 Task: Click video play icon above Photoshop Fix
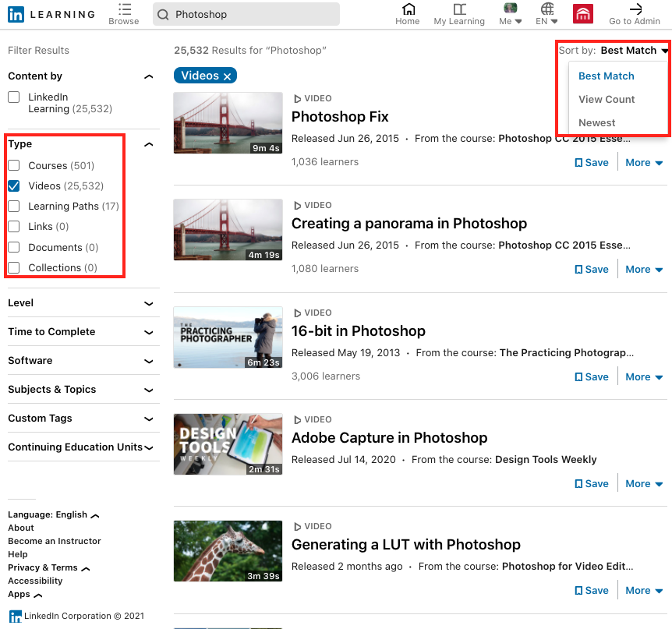(297, 98)
